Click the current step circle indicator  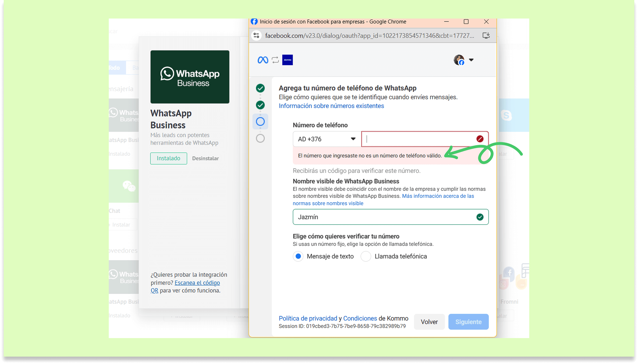click(x=260, y=122)
